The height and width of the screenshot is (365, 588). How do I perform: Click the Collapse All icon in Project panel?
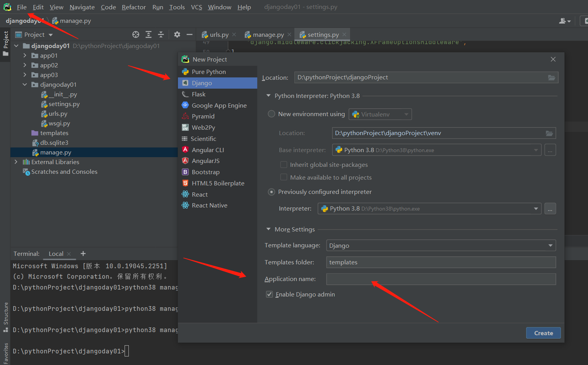[161, 34]
